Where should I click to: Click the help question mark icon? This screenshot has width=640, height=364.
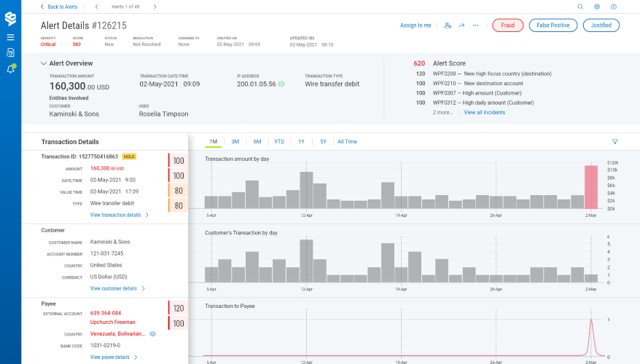[614, 7]
